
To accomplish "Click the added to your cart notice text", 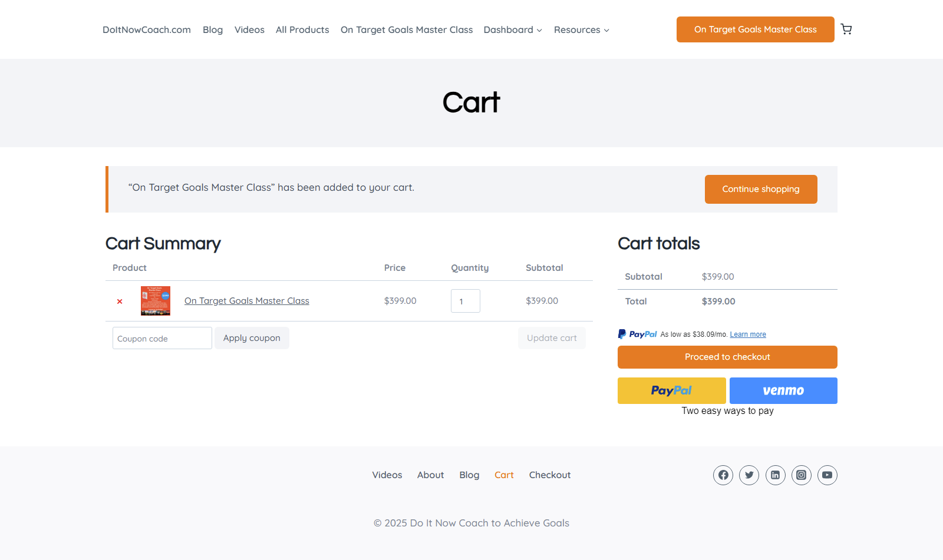I will point(271,187).
